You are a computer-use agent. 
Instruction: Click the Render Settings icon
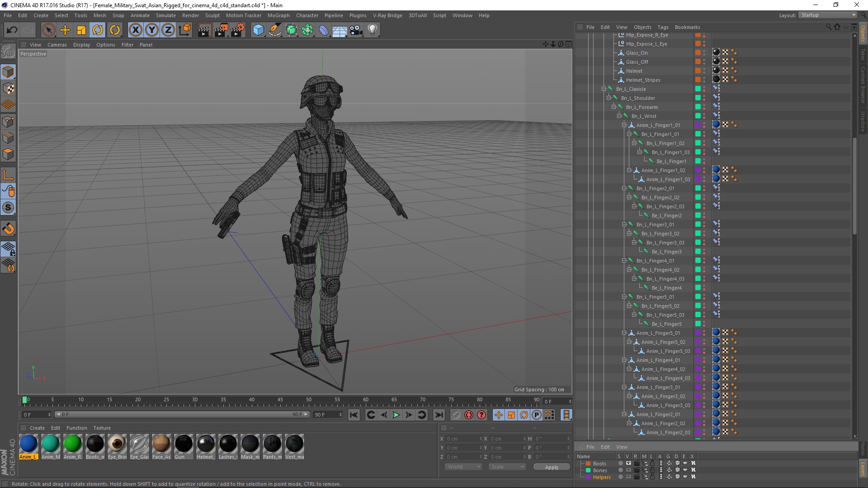[x=237, y=29]
